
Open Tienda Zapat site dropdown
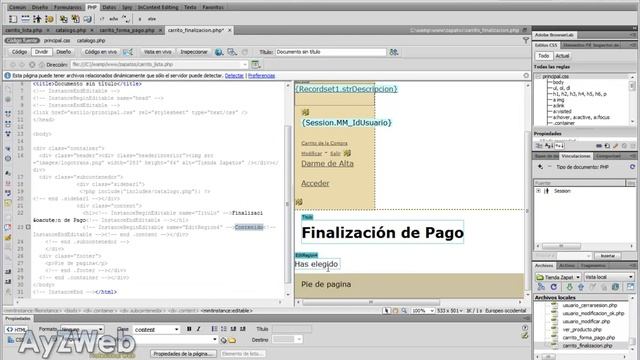pos(558,277)
